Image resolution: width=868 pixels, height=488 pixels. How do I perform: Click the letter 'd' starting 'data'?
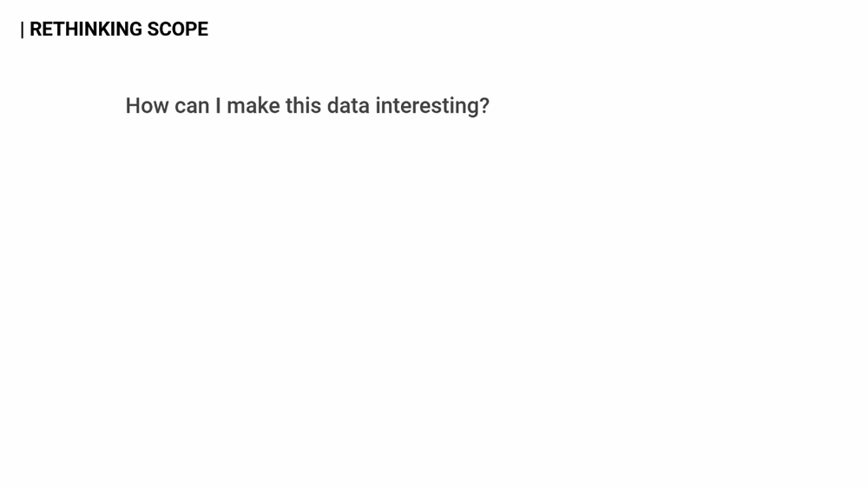coord(333,106)
